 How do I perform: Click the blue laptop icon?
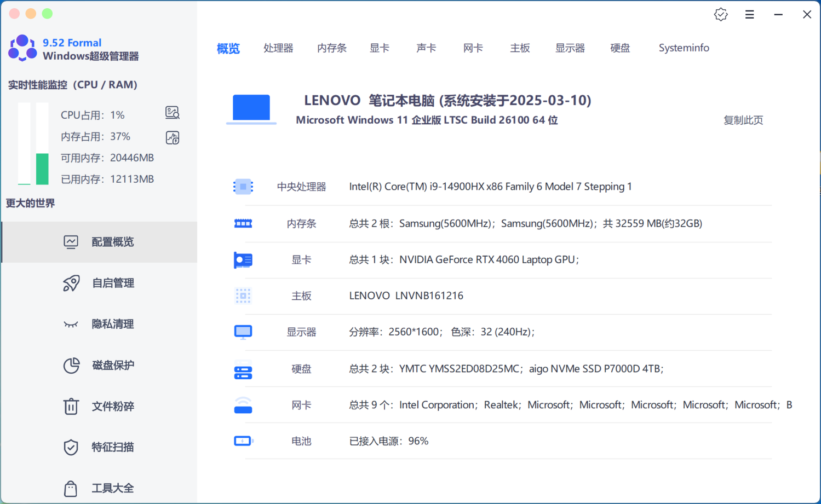251,108
